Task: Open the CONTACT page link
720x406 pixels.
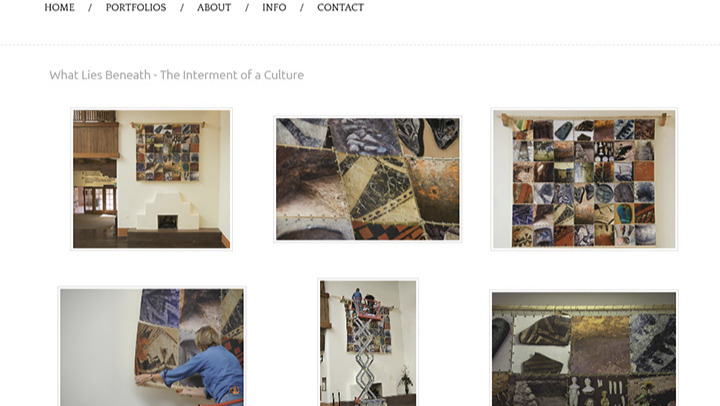Action: pyautogui.click(x=340, y=7)
